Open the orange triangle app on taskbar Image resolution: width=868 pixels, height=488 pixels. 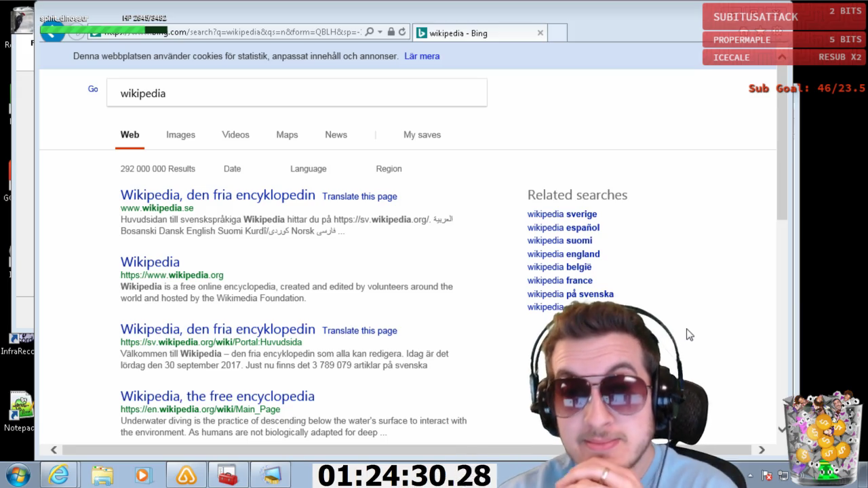186,475
